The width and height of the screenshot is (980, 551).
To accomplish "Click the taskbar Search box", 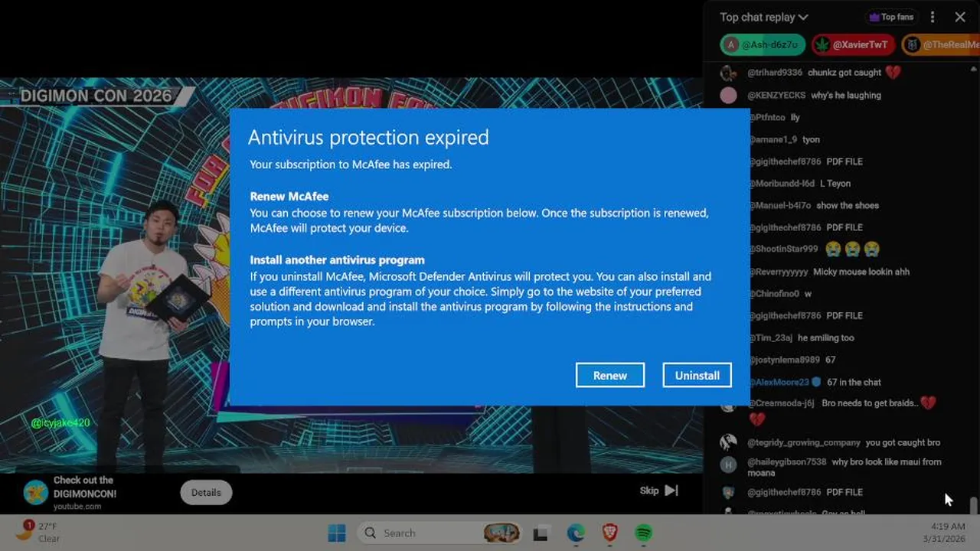I will [441, 533].
